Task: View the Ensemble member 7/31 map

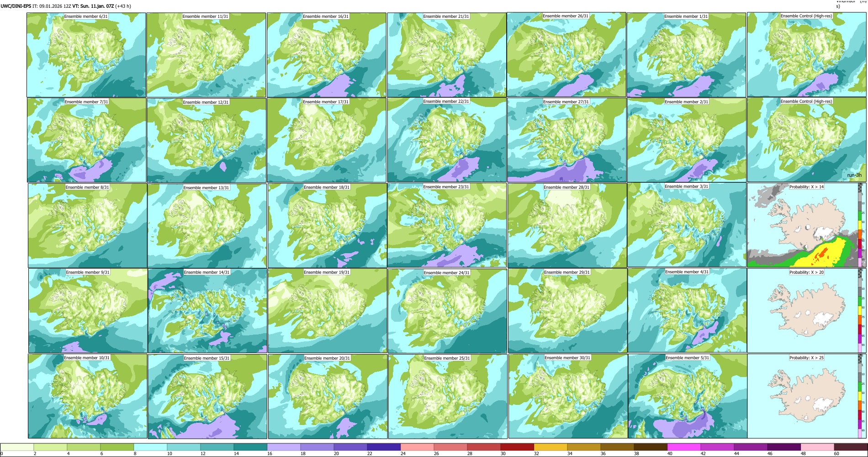Action: coord(87,140)
